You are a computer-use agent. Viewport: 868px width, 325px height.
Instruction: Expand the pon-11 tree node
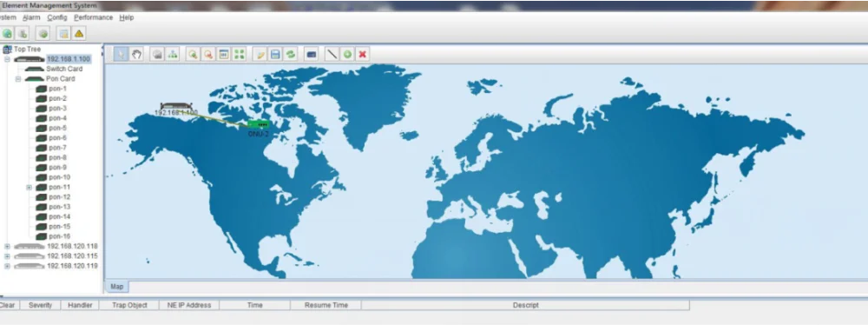pos(29,188)
